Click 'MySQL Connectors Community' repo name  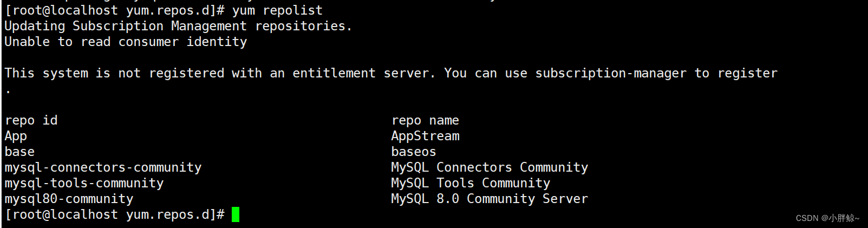[x=490, y=167]
